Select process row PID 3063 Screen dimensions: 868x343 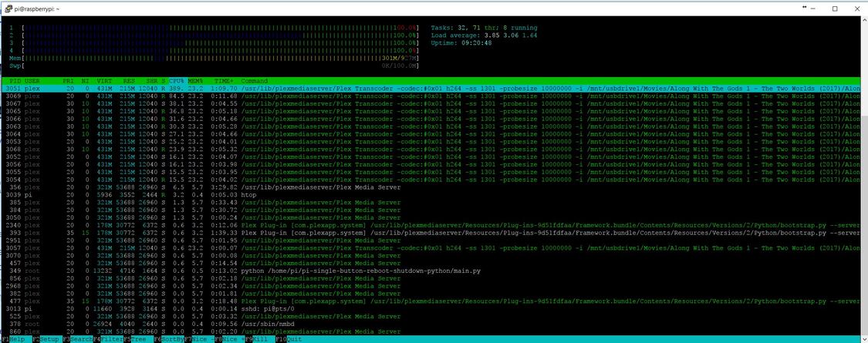point(432,126)
